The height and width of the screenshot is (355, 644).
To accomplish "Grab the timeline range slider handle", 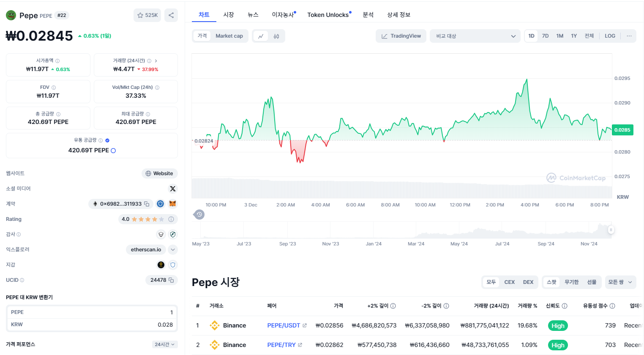I will (x=611, y=230).
